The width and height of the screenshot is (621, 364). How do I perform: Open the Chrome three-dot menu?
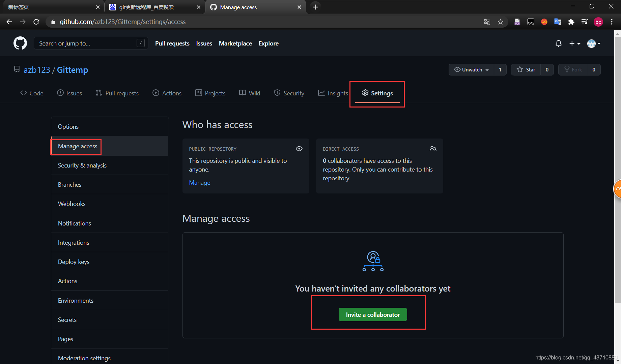point(612,22)
